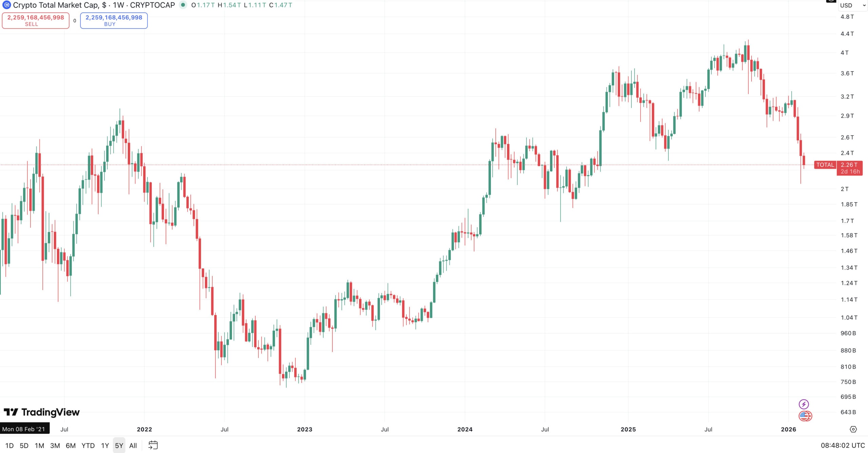This screenshot has width=868, height=453.
Task: Switch to the 6M range
Action: pos(71,446)
